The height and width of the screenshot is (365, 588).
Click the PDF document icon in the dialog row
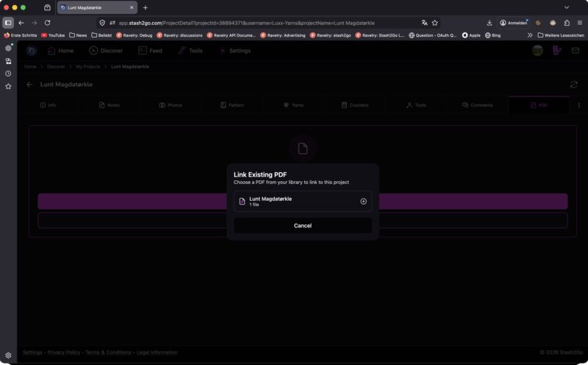243,202
